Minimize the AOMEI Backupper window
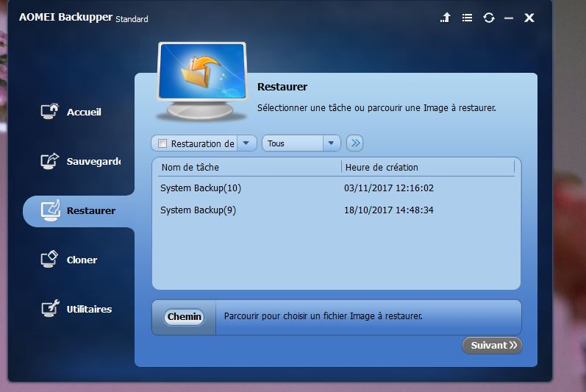 (x=509, y=18)
